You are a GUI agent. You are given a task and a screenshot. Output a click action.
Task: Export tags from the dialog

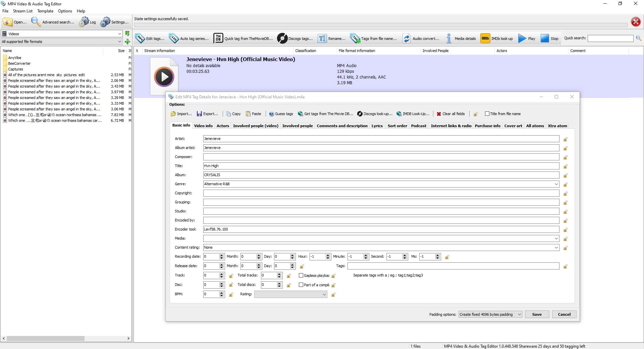pos(207,114)
